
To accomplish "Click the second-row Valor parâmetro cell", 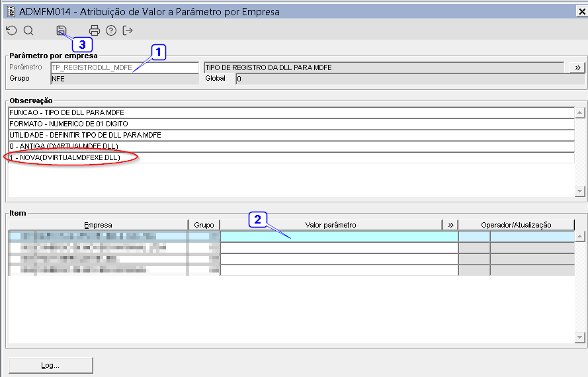I will (x=339, y=247).
